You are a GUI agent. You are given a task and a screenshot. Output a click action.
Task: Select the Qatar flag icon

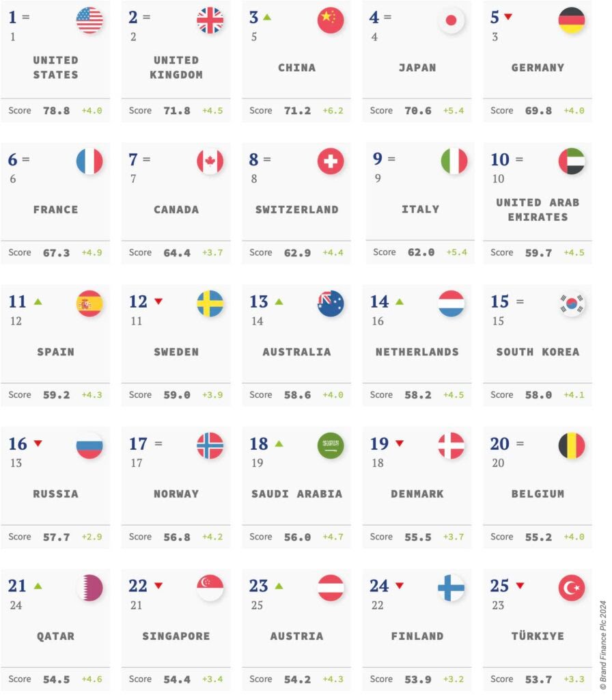[89, 588]
